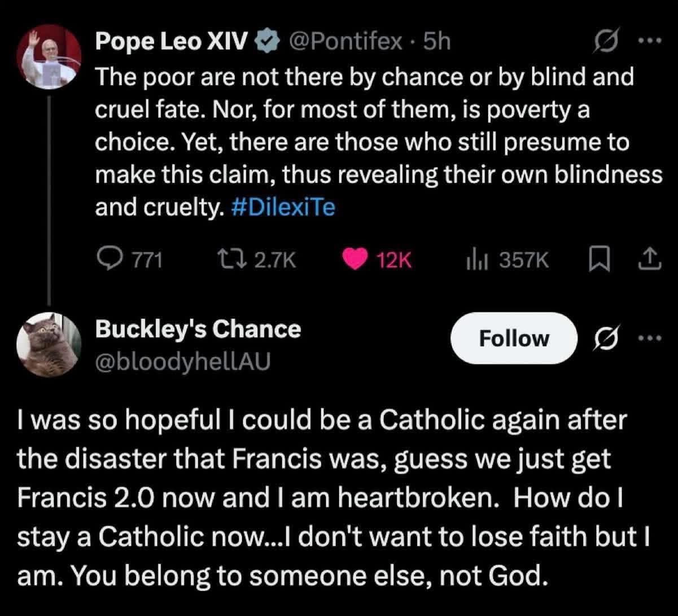Toggle following Buckley's Chance account

click(x=514, y=338)
